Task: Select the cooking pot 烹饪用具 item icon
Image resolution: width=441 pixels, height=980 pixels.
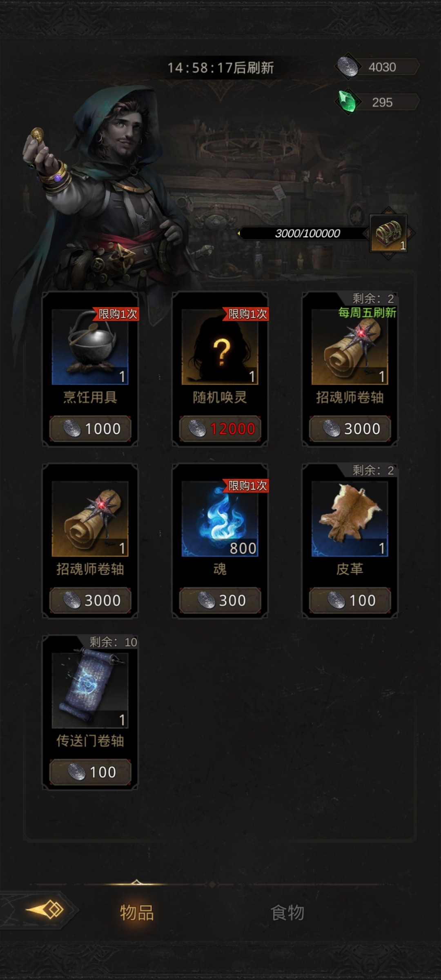Action: (90, 347)
